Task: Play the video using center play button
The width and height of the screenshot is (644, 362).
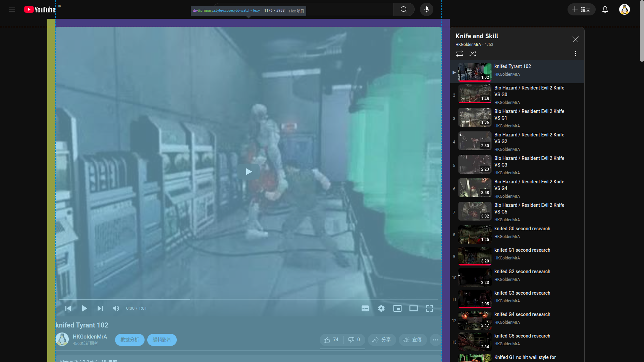Action: click(x=249, y=172)
